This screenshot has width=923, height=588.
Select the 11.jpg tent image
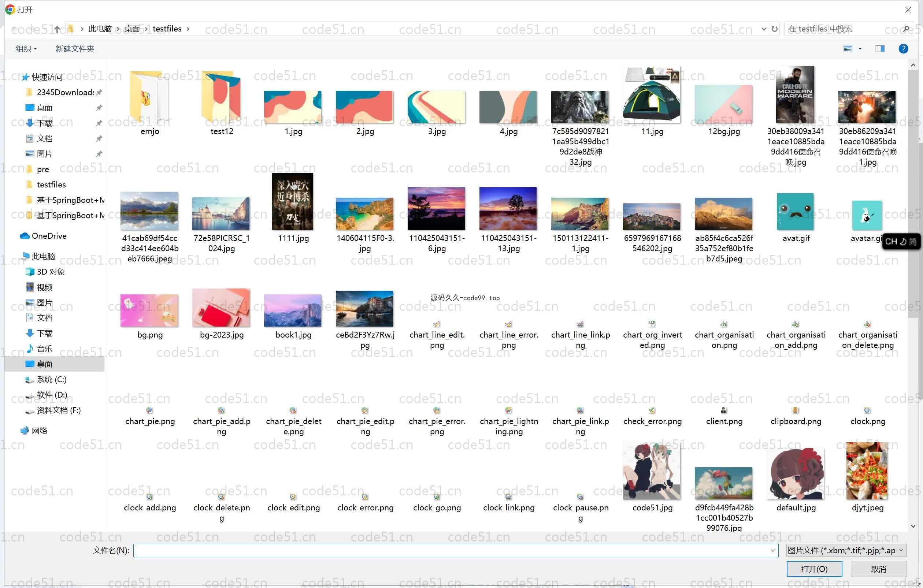(652, 94)
